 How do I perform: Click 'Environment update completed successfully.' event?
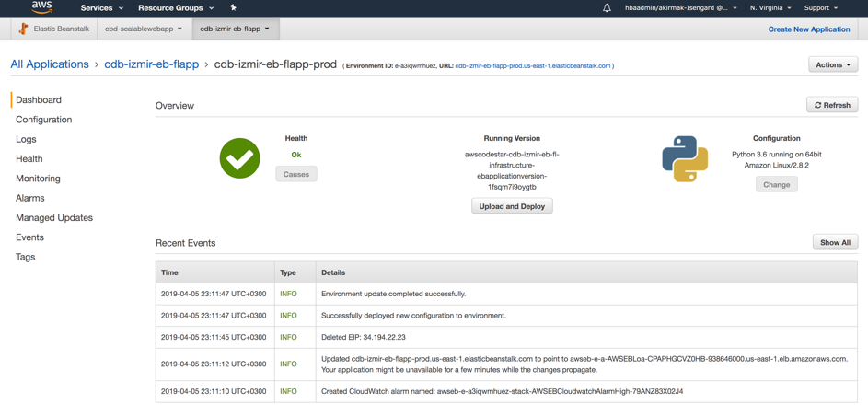click(394, 294)
